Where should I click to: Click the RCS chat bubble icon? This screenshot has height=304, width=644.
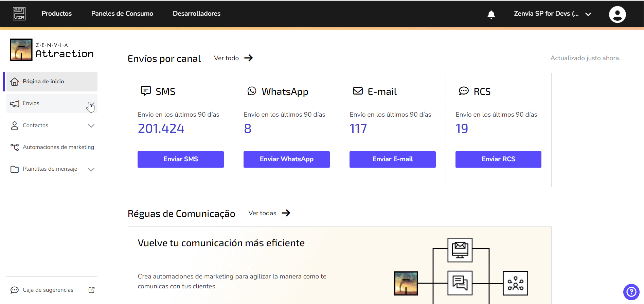coord(464,91)
